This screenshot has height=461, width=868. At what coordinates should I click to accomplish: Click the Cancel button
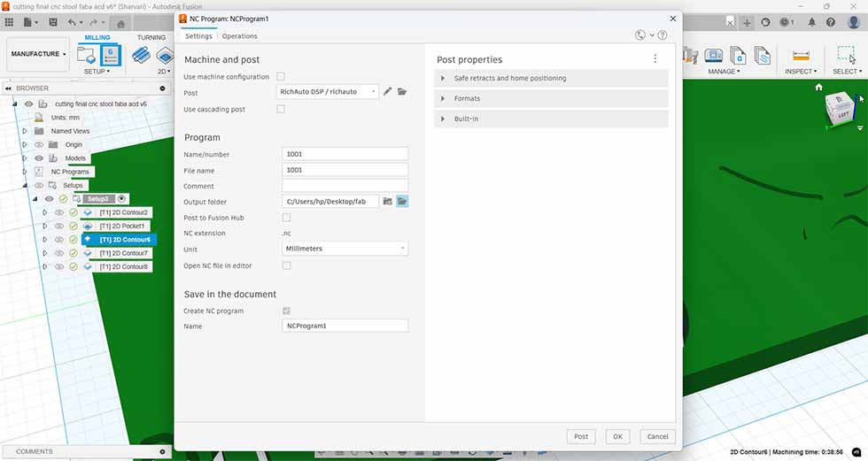(x=657, y=436)
